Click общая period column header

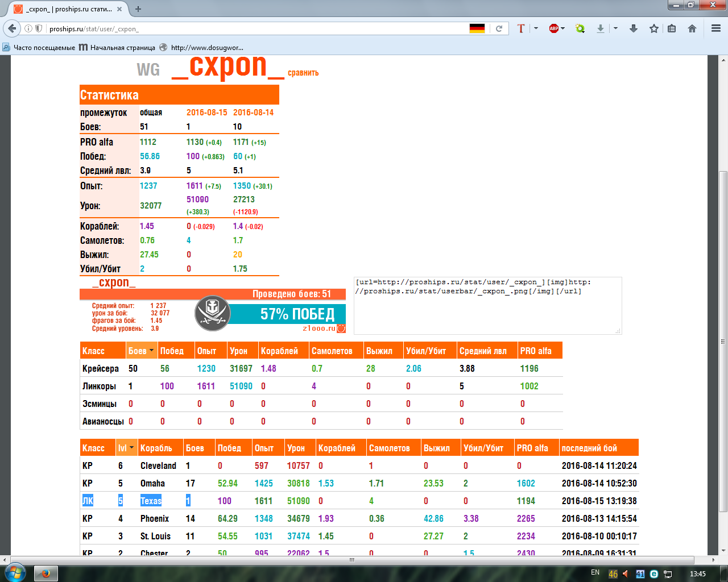(151, 113)
